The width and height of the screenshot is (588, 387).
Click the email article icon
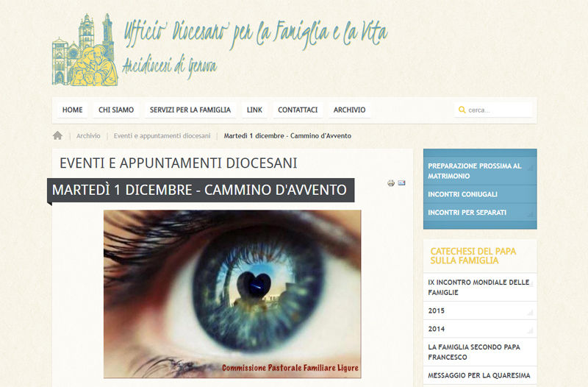coord(401,182)
